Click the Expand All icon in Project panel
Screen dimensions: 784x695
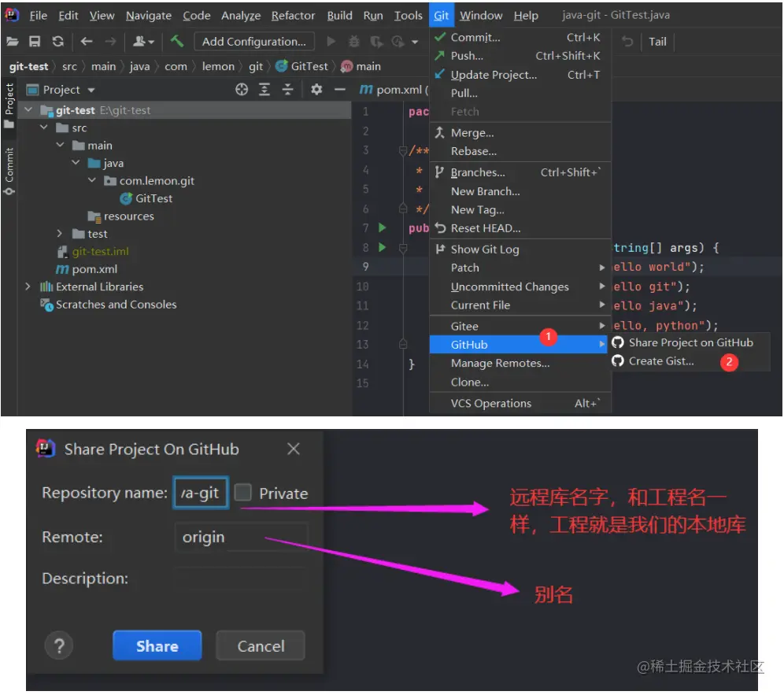pyautogui.click(x=264, y=90)
